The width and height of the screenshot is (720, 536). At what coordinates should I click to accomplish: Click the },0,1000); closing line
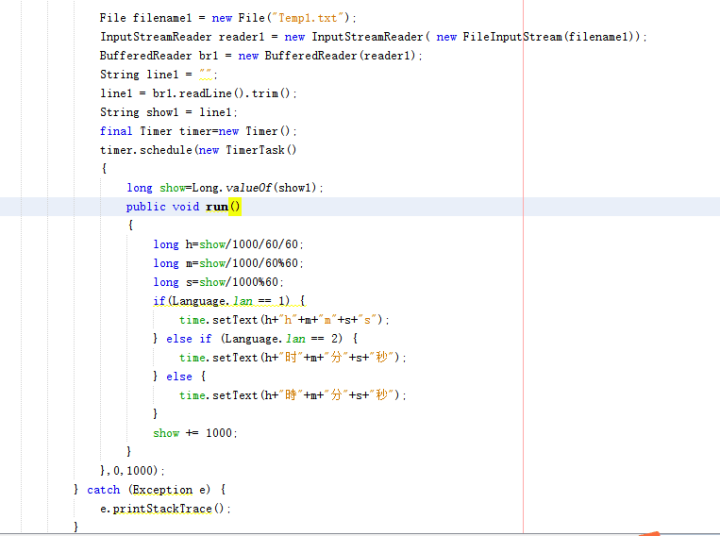tap(132, 470)
